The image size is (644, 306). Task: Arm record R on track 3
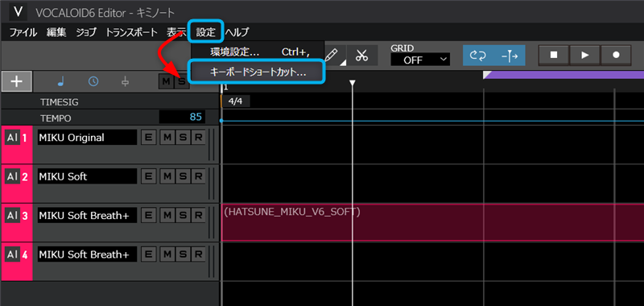198,215
